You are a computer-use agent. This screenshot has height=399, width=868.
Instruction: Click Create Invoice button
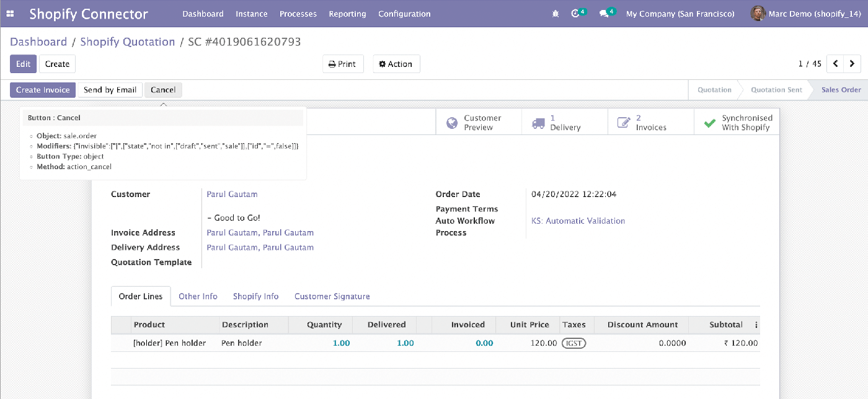click(x=43, y=90)
